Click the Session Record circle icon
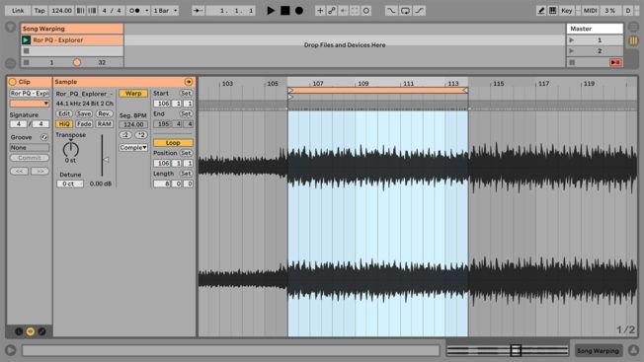This screenshot has width=644, height=362. 365,11
